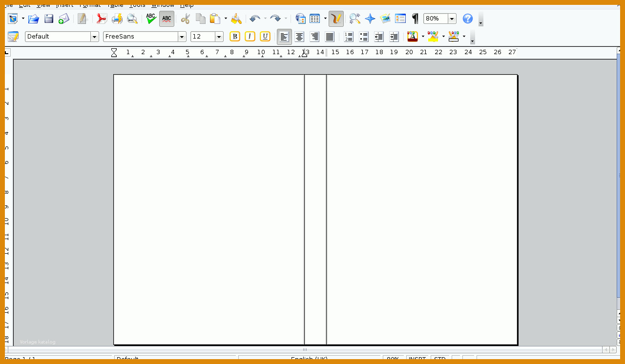Export directly as PDF
The height and width of the screenshot is (364, 625).
(x=102, y=19)
